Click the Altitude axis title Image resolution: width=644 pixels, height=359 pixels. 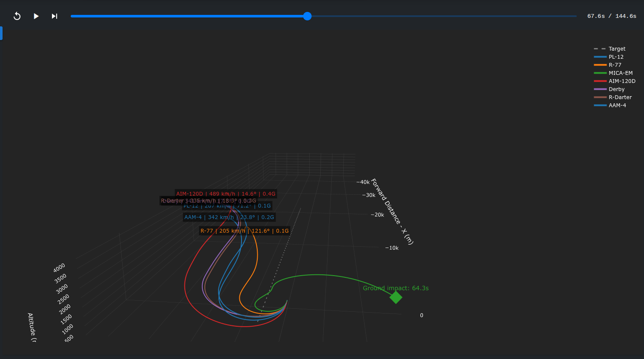point(32,328)
